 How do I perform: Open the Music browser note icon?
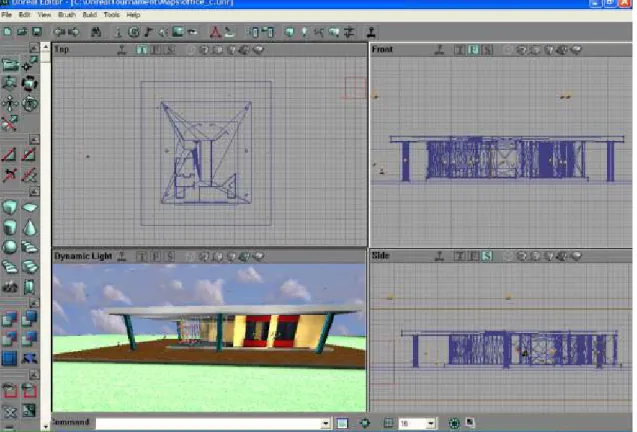[148, 32]
